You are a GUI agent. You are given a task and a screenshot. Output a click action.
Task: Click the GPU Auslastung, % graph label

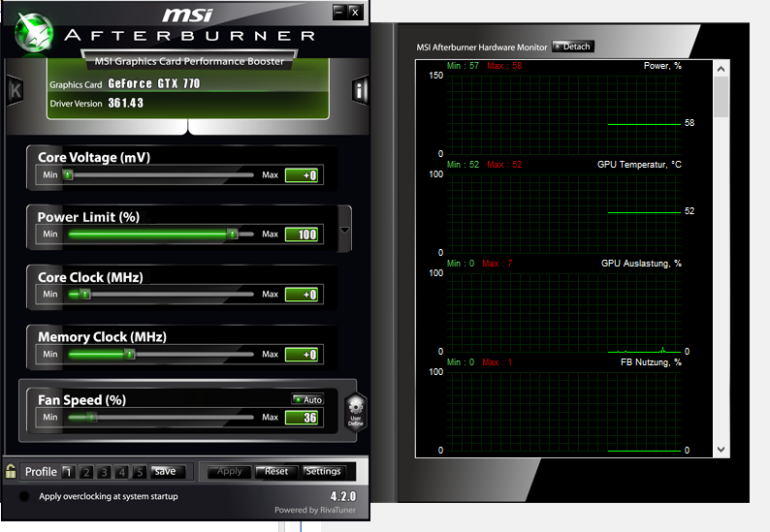[x=641, y=264]
